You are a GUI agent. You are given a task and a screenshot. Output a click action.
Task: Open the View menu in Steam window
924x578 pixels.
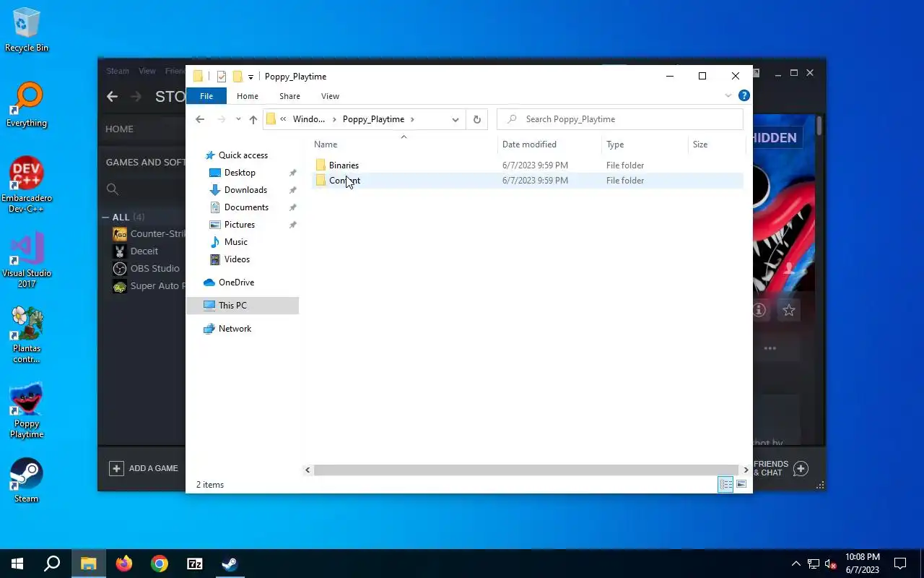(147, 71)
